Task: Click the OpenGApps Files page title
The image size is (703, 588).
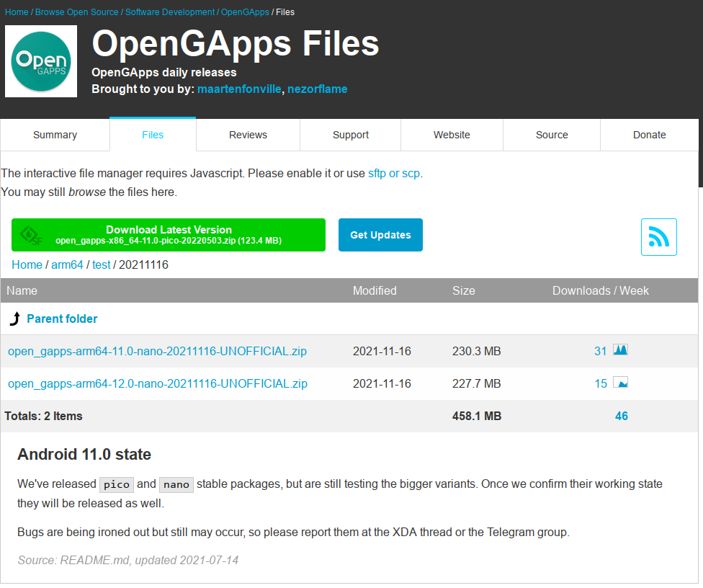Action: [236, 43]
